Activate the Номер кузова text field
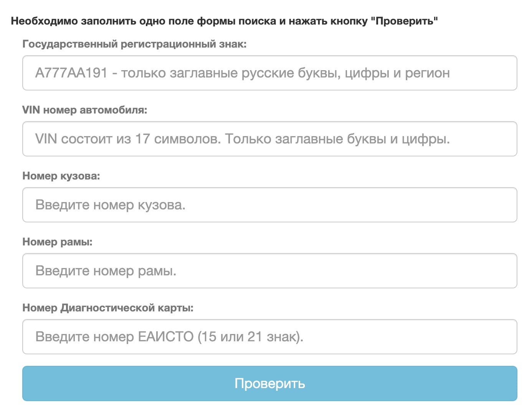532x418 pixels. 269,205
